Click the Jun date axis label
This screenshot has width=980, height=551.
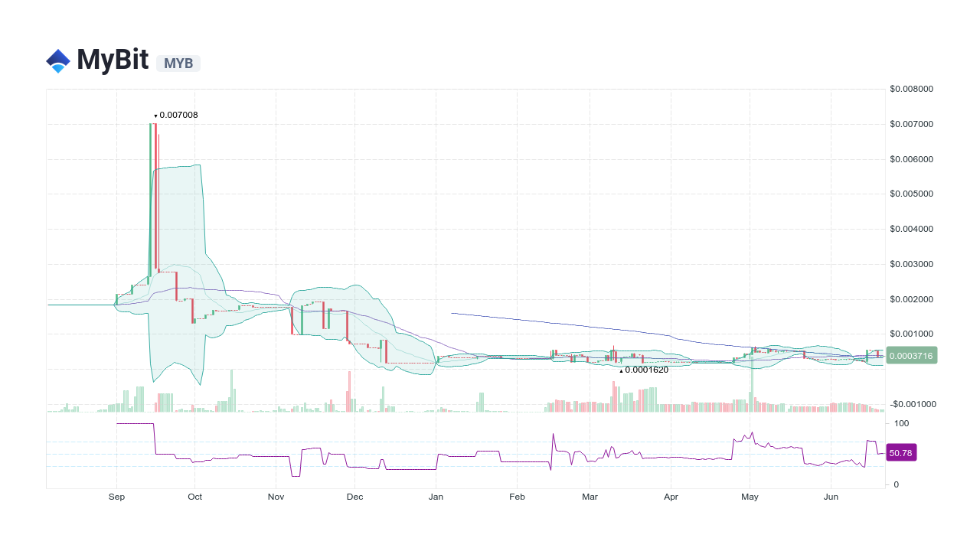(831, 497)
